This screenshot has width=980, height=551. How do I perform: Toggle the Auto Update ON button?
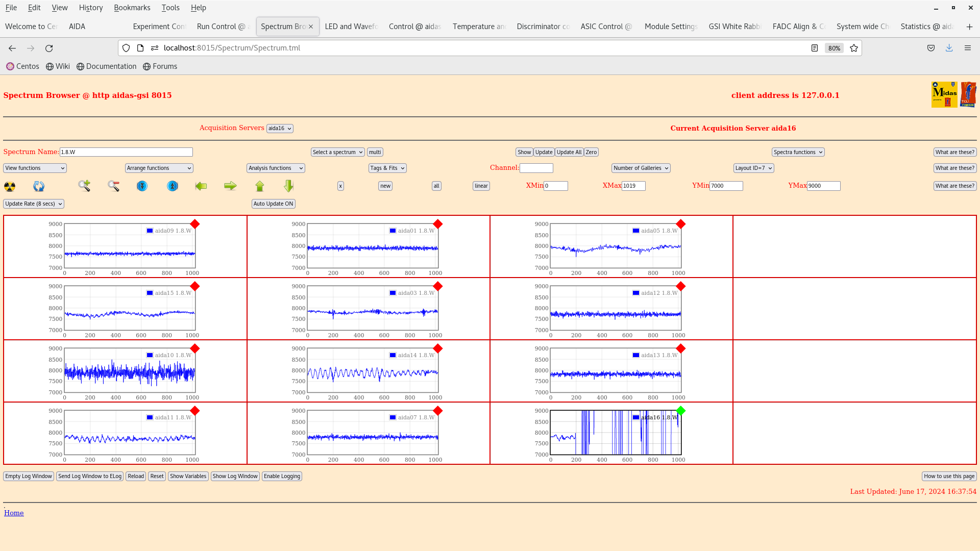pyautogui.click(x=273, y=204)
